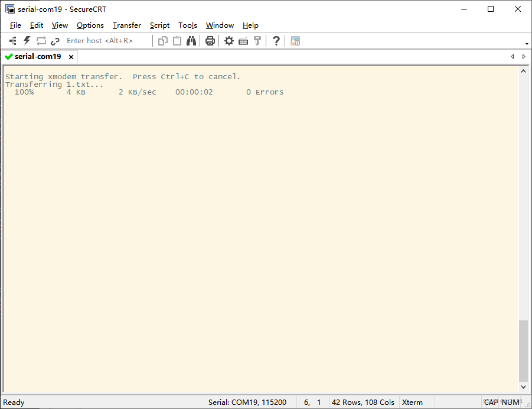Screen dimensions: 532x409
Task: Open the Find binoculars icon
Action: (x=192, y=40)
